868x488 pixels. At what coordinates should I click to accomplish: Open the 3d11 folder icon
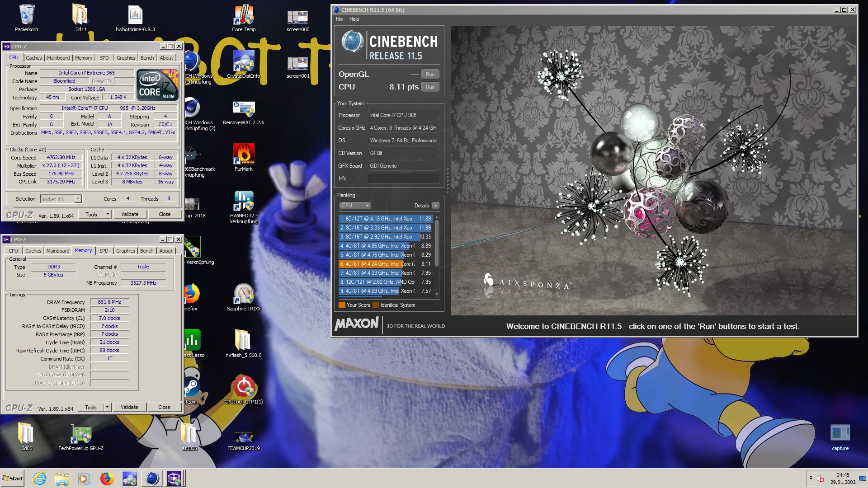coord(81,18)
